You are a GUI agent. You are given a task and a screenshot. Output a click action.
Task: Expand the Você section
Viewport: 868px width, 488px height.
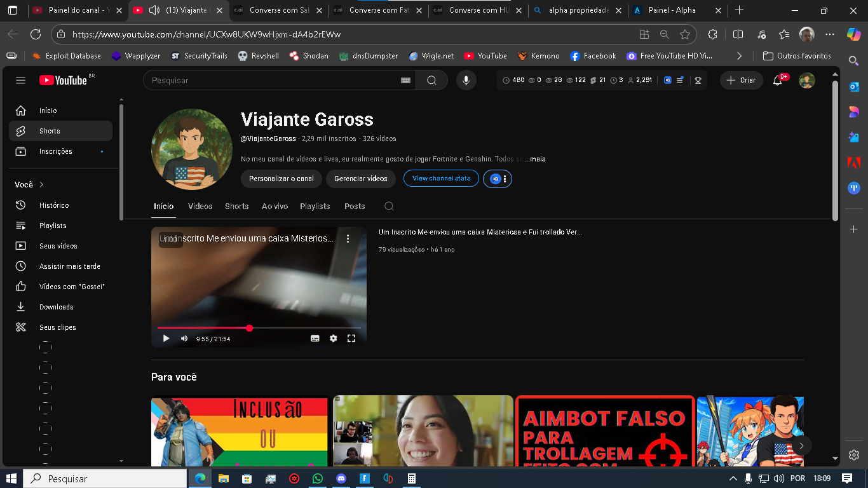(x=29, y=184)
